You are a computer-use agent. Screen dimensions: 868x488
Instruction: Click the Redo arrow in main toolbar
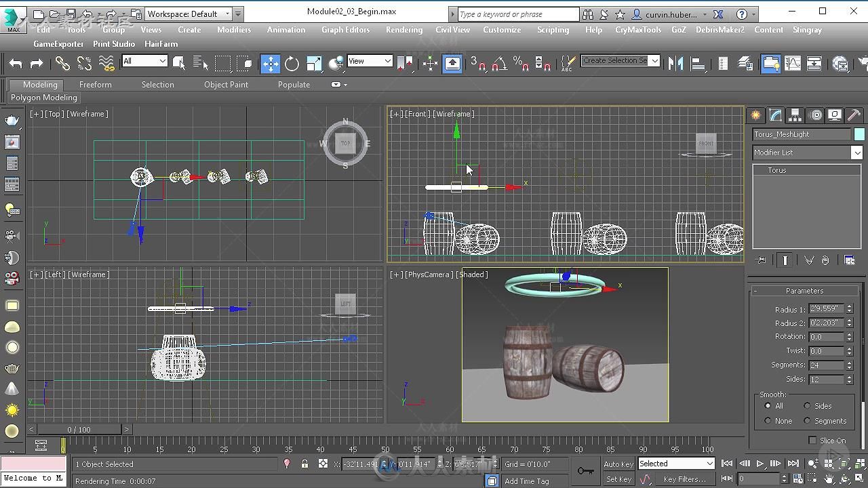click(37, 64)
